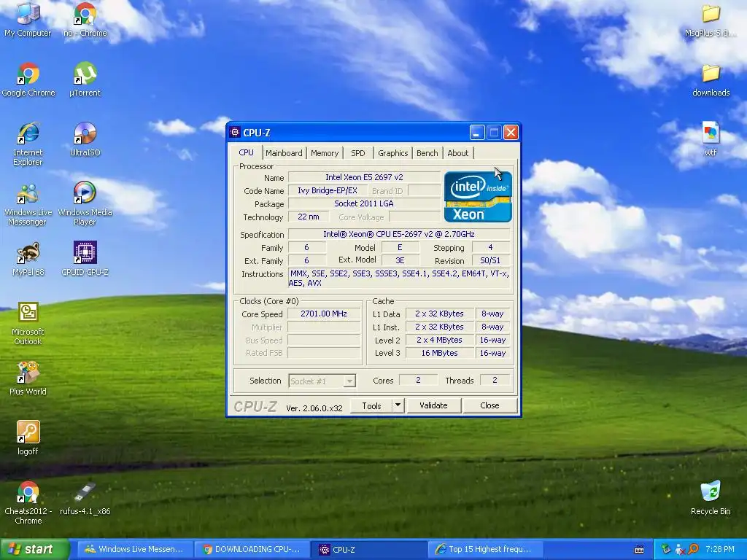Open Windows Media Player desktop shortcut
Screen dimensions: 747x560
[x=85, y=204]
